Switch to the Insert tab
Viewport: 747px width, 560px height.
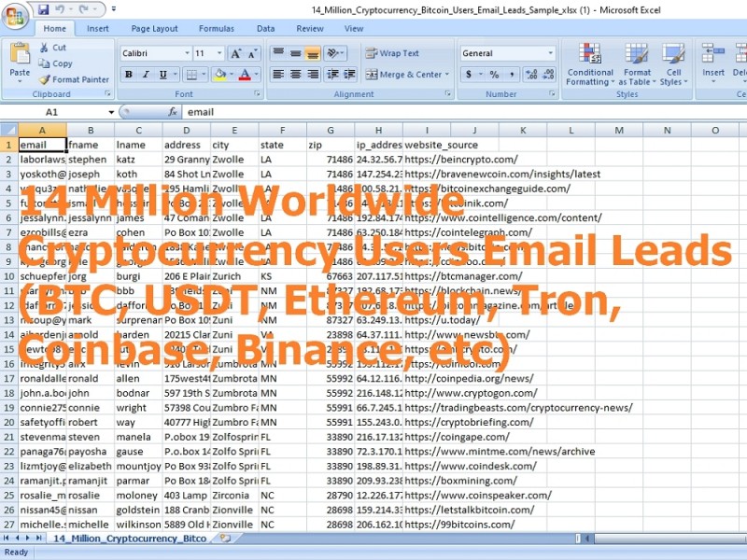click(98, 29)
